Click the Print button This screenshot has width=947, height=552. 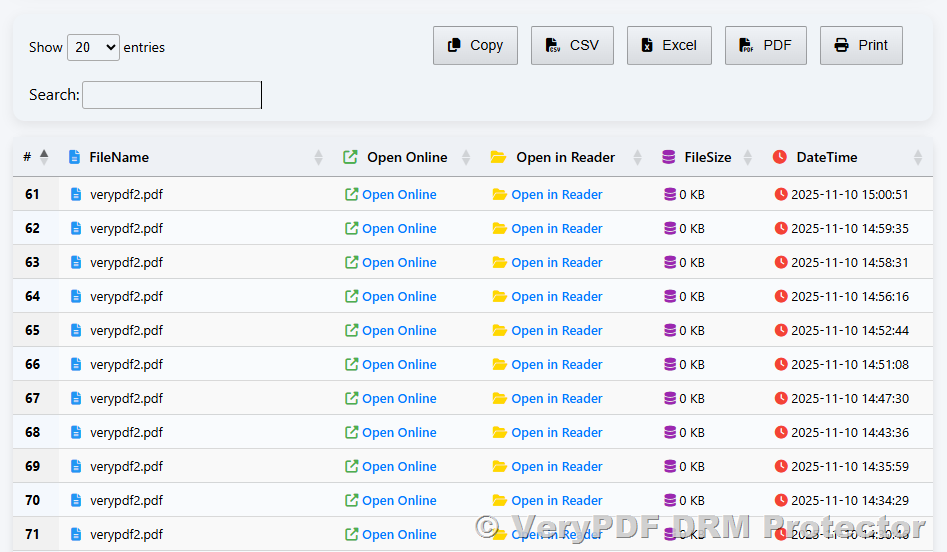click(861, 45)
